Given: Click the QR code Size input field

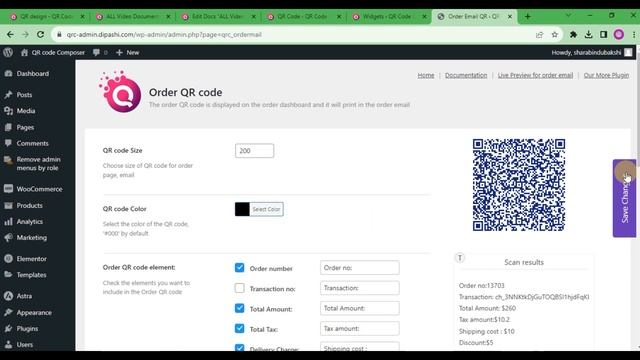Looking at the screenshot, I should click(254, 151).
